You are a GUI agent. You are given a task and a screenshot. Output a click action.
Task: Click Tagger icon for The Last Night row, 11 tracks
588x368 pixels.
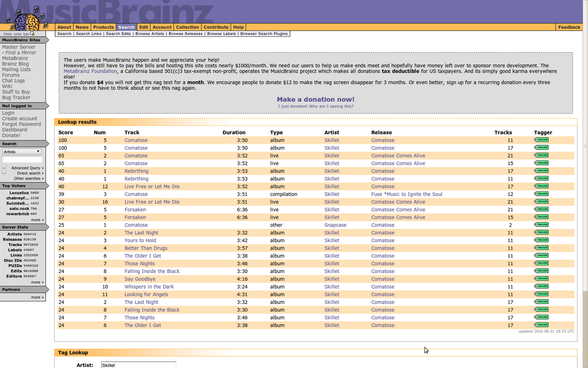tap(541, 233)
